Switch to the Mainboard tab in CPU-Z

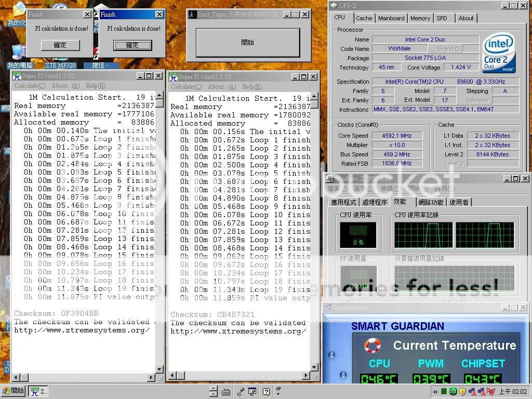391,18
